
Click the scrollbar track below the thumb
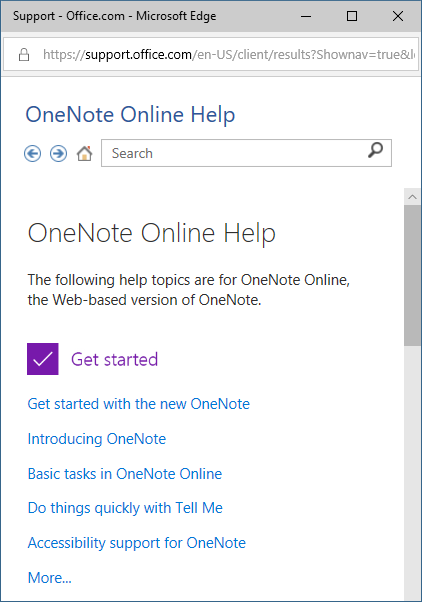(412, 472)
